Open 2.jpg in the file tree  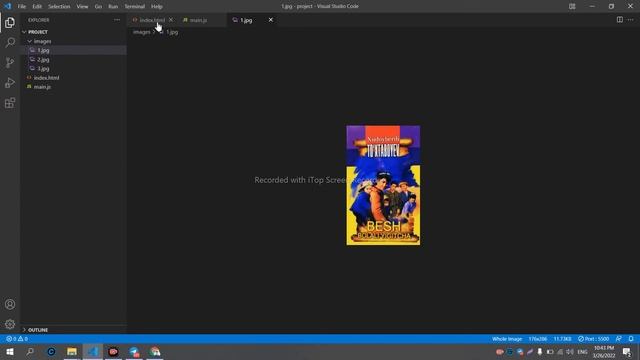click(x=73, y=60)
